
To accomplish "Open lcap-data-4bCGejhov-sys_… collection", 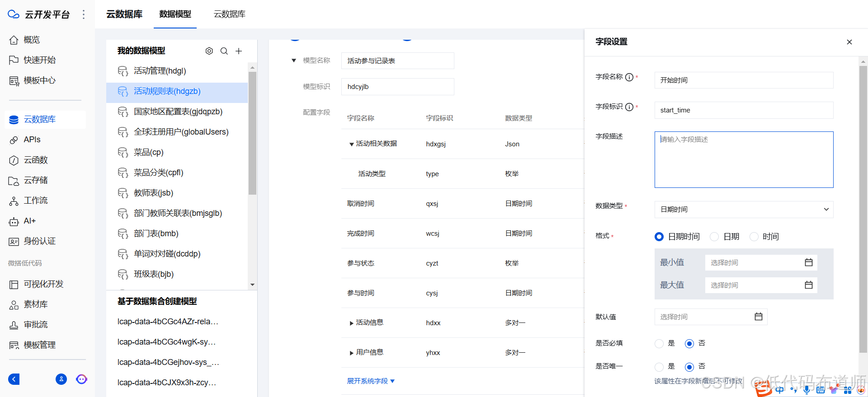I will coord(168,362).
